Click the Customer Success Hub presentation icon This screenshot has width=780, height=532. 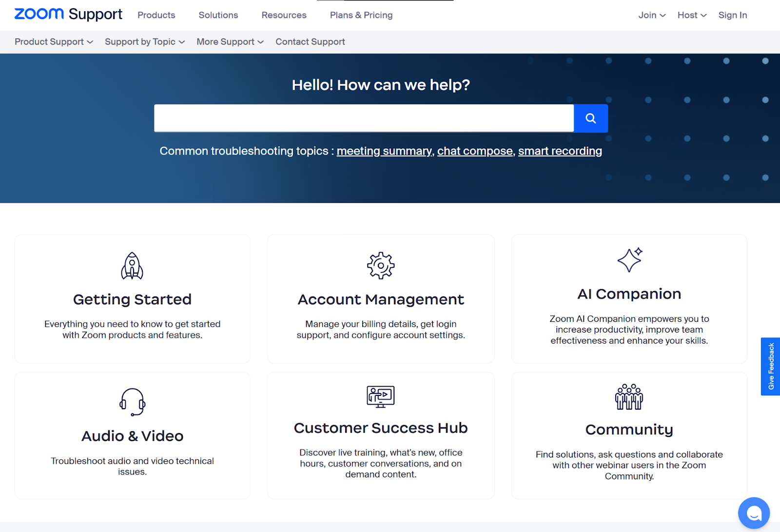(381, 396)
